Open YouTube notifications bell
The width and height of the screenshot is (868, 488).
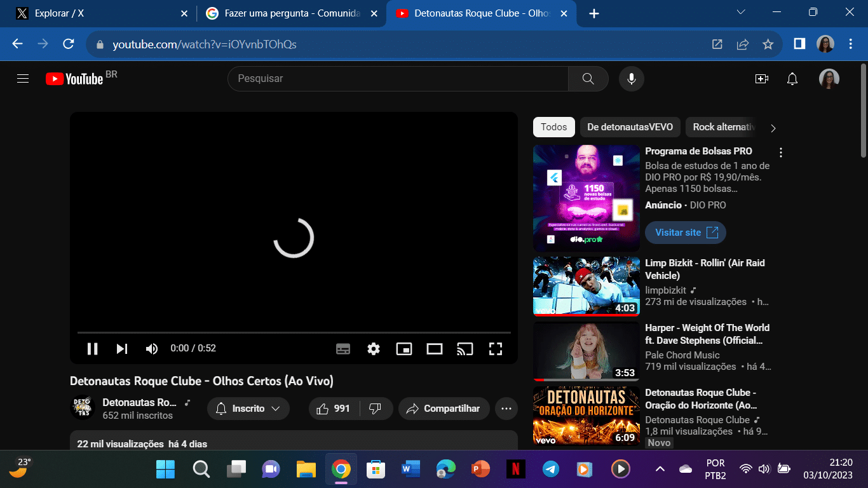792,79
